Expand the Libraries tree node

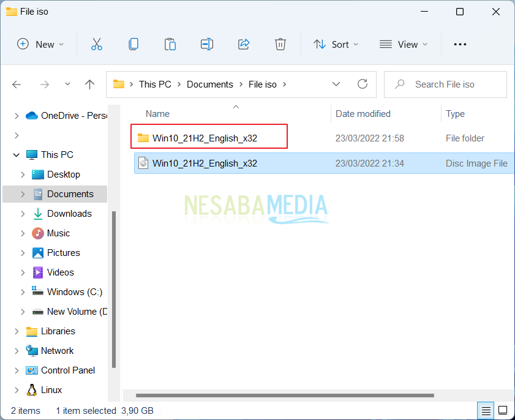pos(17,331)
